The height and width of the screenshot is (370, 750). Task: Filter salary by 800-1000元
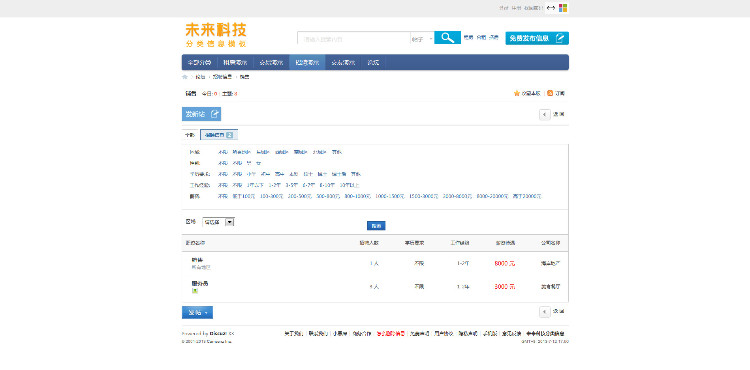click(357, 196)
